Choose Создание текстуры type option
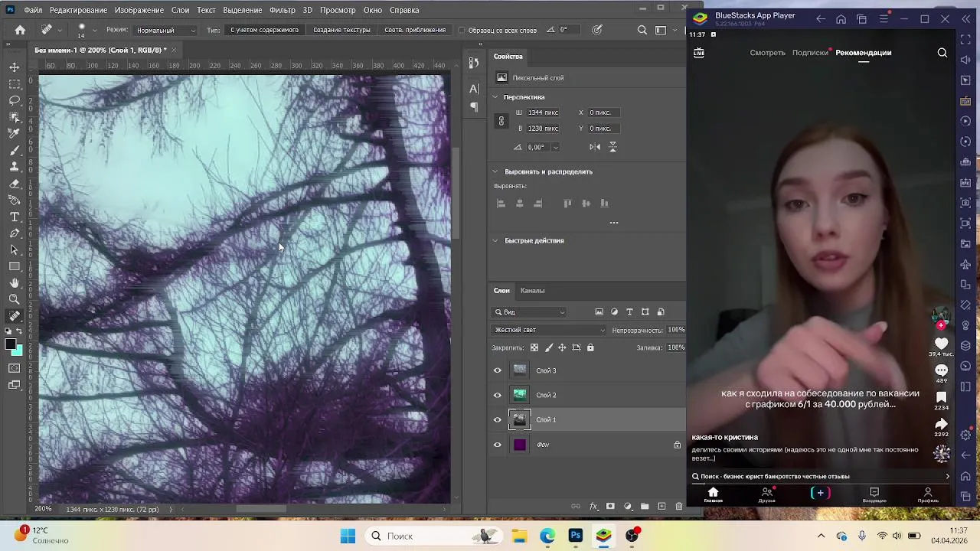980x551 pixels. [x=341, y=30]
